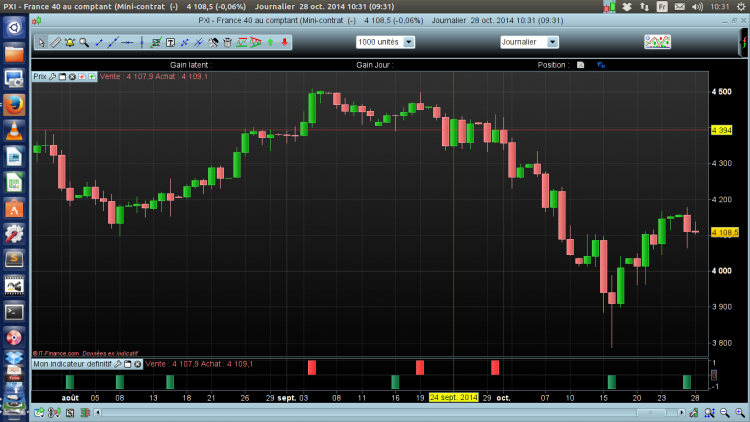The width and height of the screenshot is (750, 422).
Task: Maximize the Mon indicateur definitif panel
Action: point(128,364)
